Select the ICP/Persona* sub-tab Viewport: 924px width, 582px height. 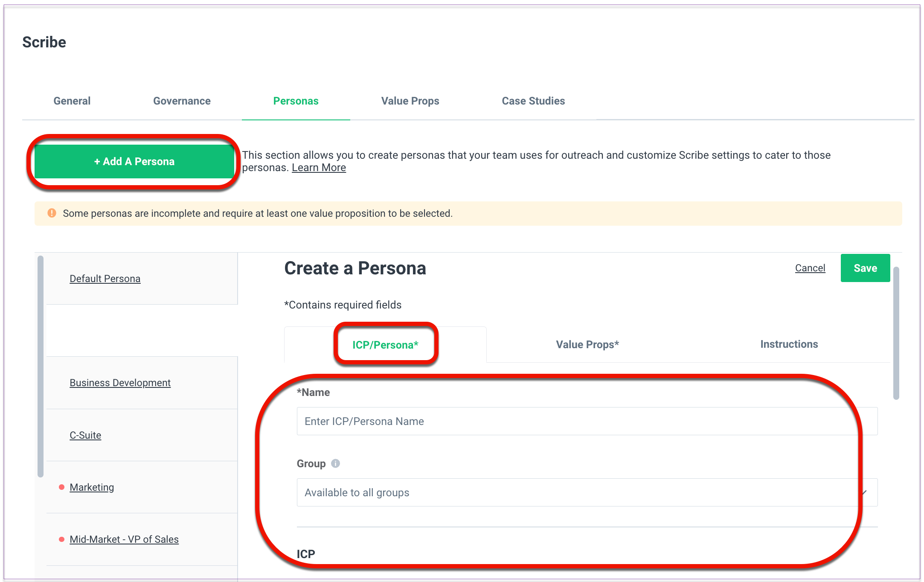pyautogui.click(x=385, y=345)
